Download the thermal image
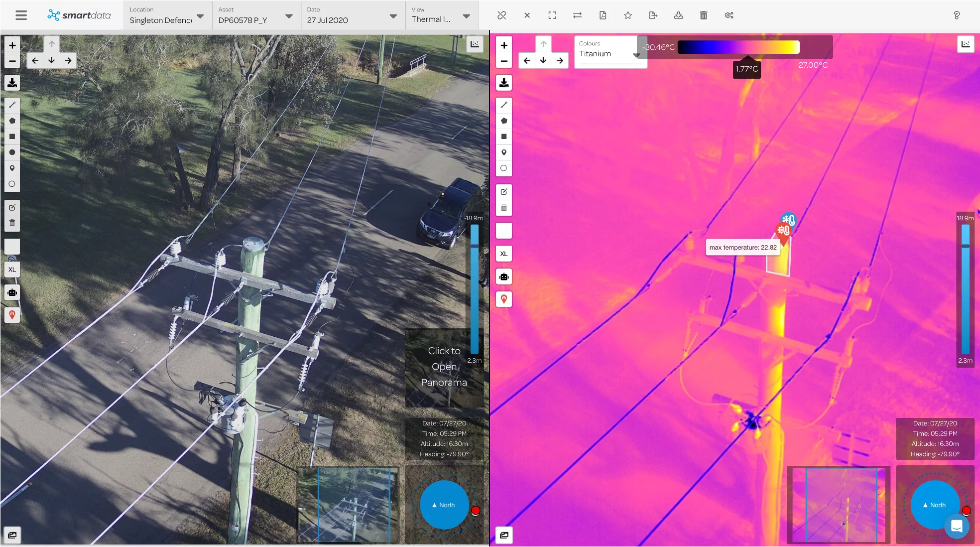The image size is (980, 547). 504,83
